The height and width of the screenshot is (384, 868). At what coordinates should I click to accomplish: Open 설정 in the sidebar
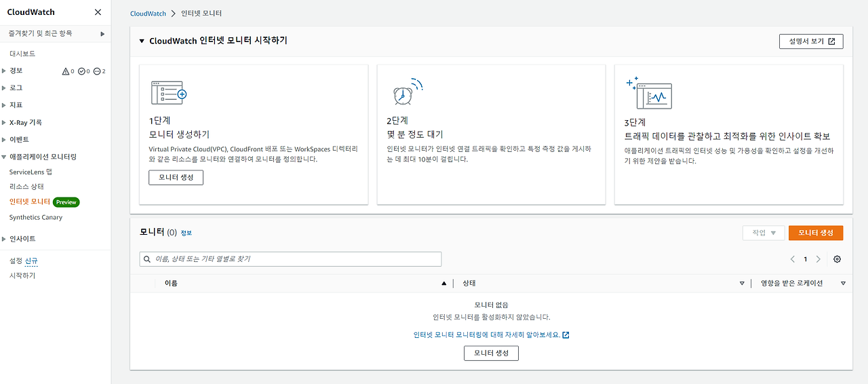pos(16,261)
